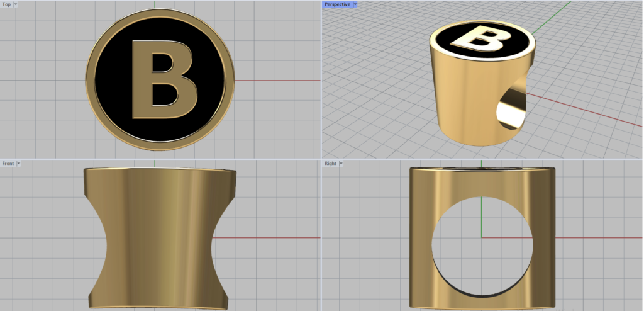Expand the Perspective viewport dropdown menu arrow

click(x=355, y=4)
